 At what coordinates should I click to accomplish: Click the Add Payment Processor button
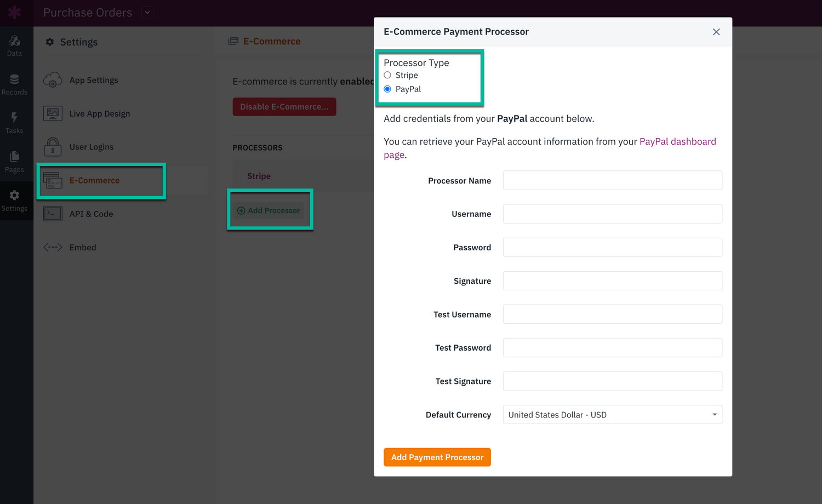(437, 457)
